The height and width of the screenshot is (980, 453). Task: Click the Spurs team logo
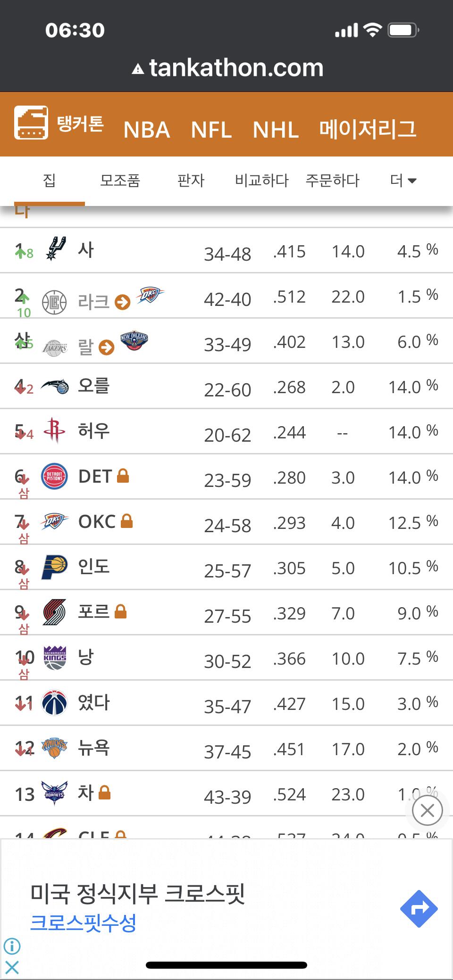pos(55,249)
